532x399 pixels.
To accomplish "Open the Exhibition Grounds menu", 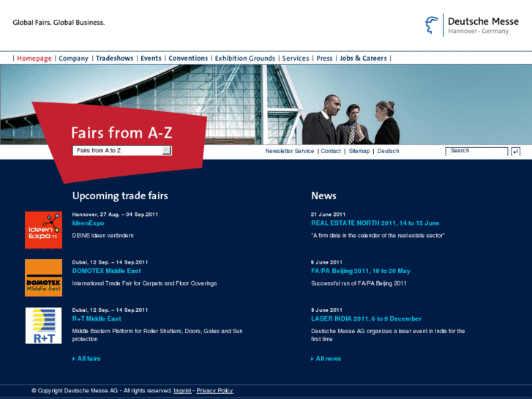I will [x=245, y=59].
